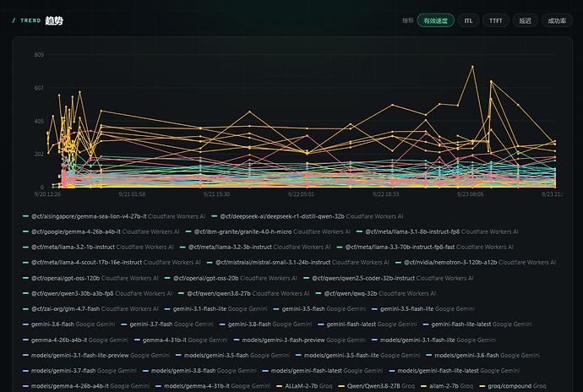
Task: Toggle @cf/mistralai/mistral-small-3.1-24b-instruct legend entry
Action: click(297, 262)
